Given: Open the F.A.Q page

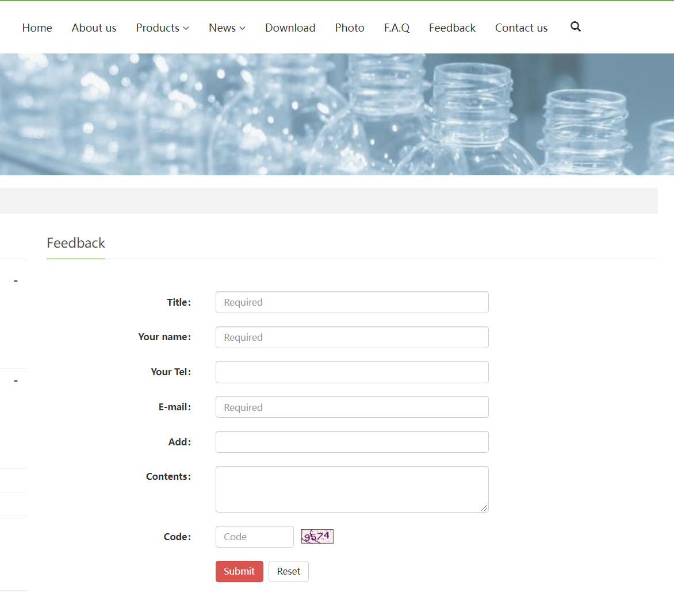Looking at the screenshot, I should coord(396,28).
